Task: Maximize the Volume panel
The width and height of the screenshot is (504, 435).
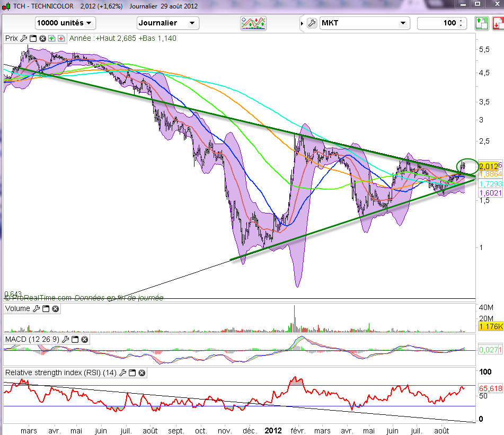Action: (x=46, y=308)
